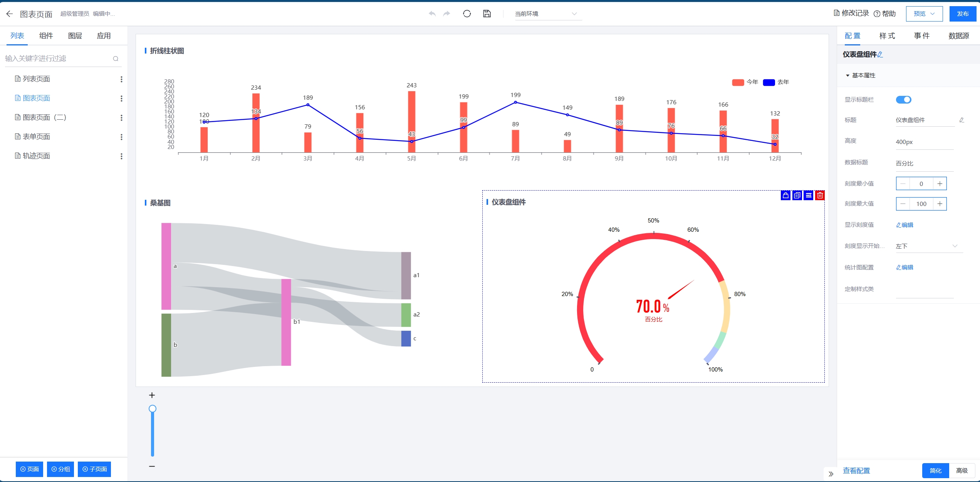Image resolution: width=980 pixels, height=482 pixels.
Task: Click 编辑 link for 显示刻度值
Action: [904, 225]
